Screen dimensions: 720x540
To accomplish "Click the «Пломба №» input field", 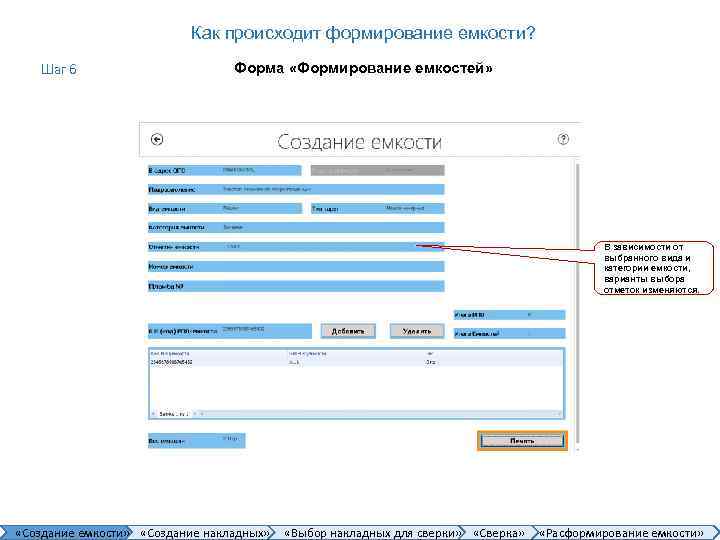I will click(x=296, y=287).
